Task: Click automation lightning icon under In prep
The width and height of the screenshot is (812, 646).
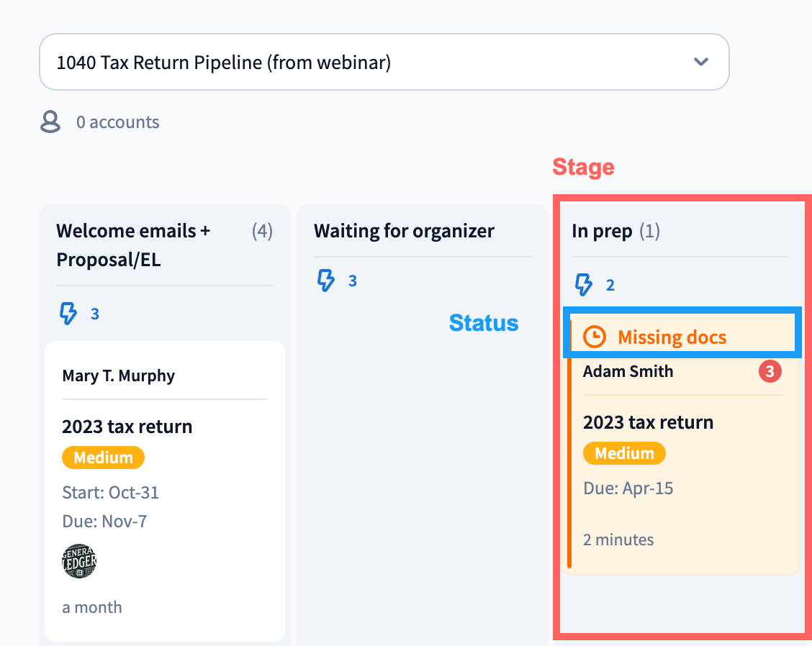Action: click(583, 285)
